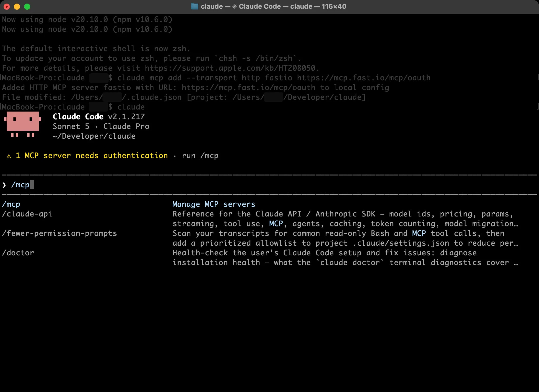Click the version number v2.1.217
This screenshot has height=392, width=539.
pos(126,117)
